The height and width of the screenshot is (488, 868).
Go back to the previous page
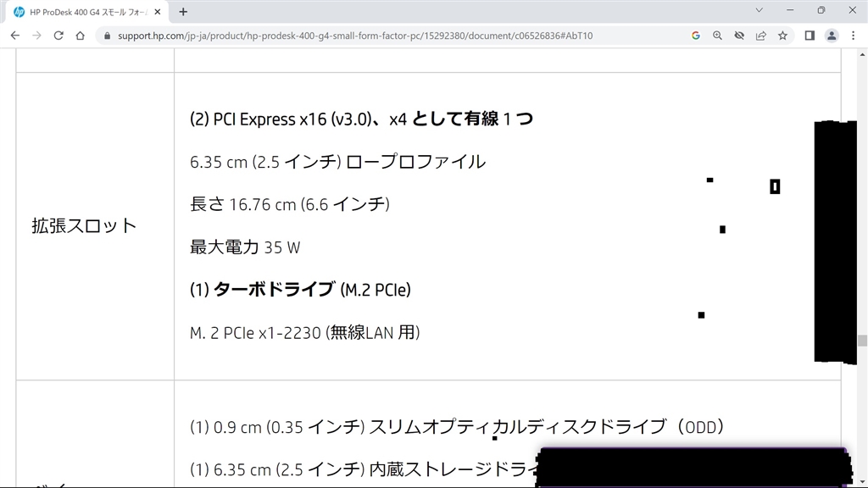point(15,36)
